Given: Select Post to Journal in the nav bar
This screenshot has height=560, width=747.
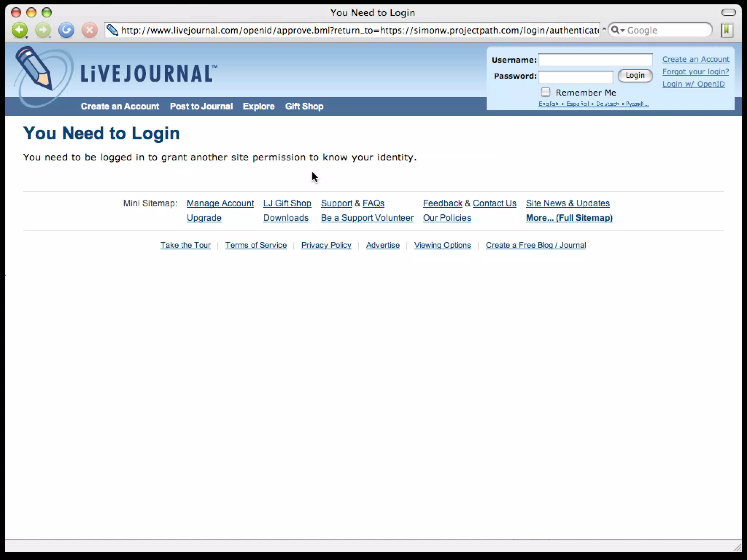Looking at the screenshot, I should point(201,106).
